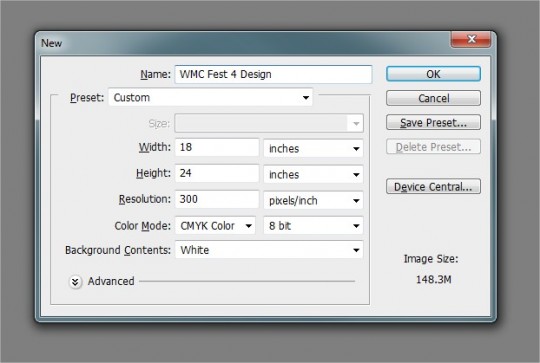The width and height of the screenshot is (540, 363).
Task: Open the pixels/inch units dropdown
Action: point(313,200)
